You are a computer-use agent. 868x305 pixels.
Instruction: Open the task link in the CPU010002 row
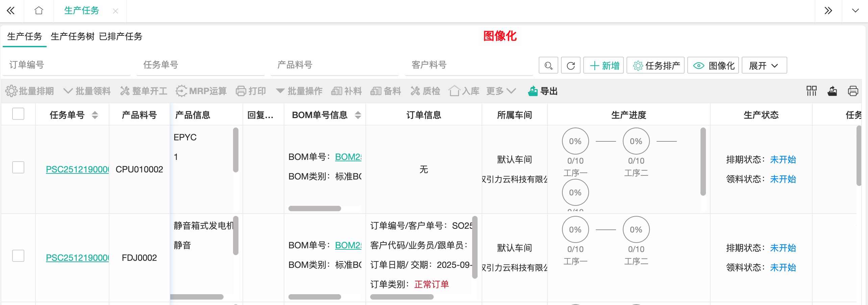[77, 169]
